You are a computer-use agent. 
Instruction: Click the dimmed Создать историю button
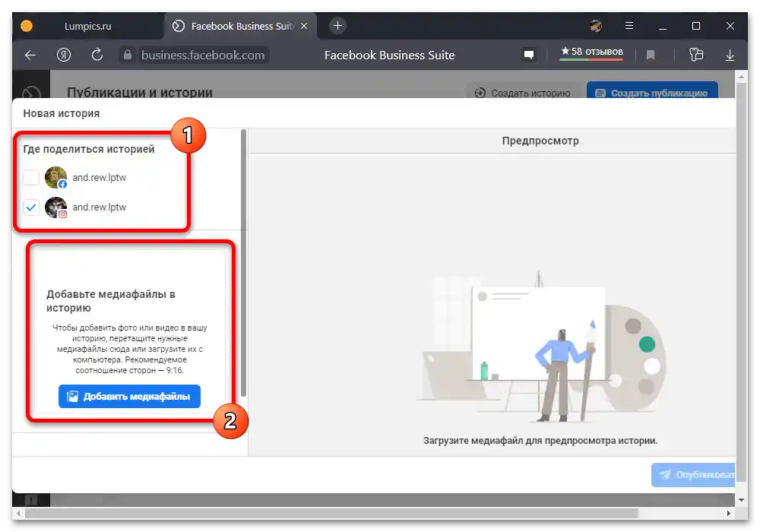point(524,93)
